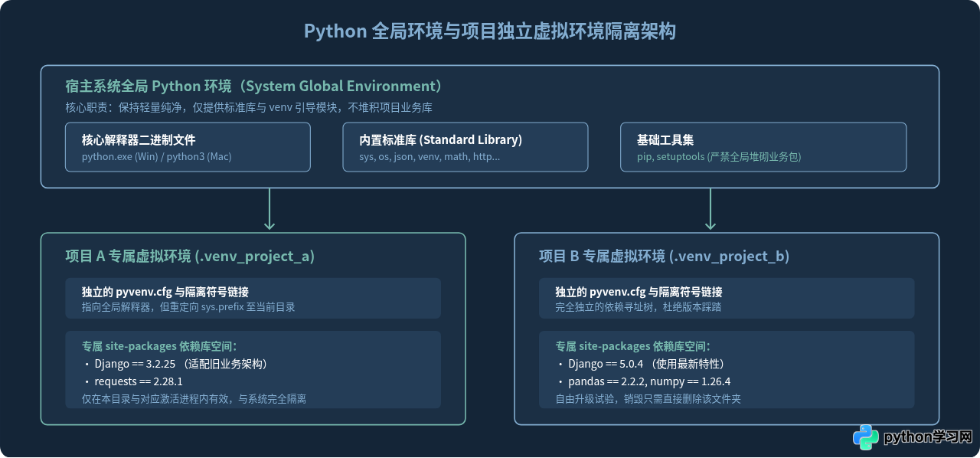Click the 自由升级试验 deletion note
Image resolution: width=980 pixels, height=458 pixels.
648,398
